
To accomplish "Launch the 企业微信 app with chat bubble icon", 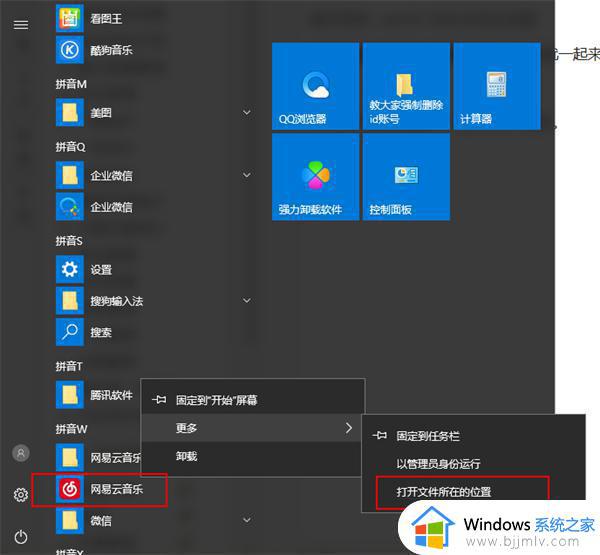I will [70, 207].
